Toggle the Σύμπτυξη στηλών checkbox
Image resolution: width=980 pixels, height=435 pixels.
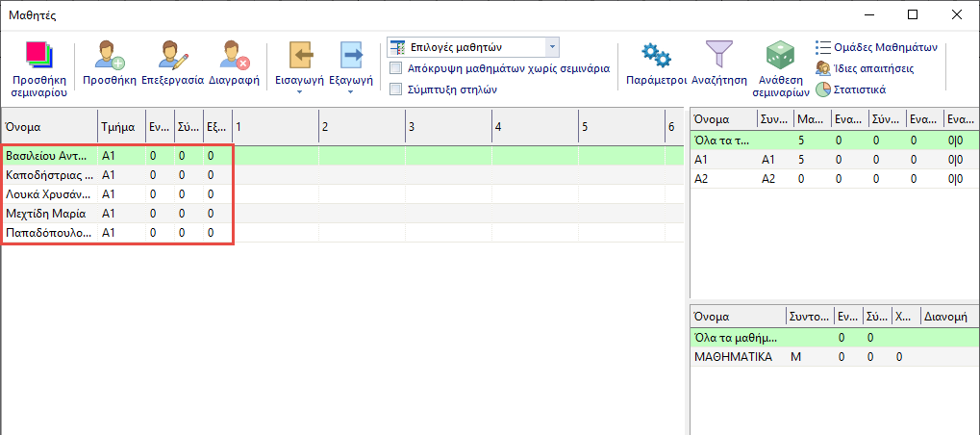(395, 90)
